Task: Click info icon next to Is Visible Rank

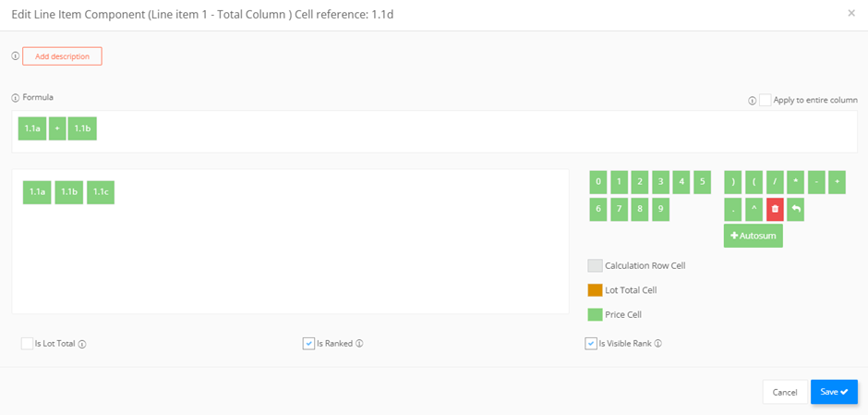Action: pyautogui.click(x=657, y=344)
